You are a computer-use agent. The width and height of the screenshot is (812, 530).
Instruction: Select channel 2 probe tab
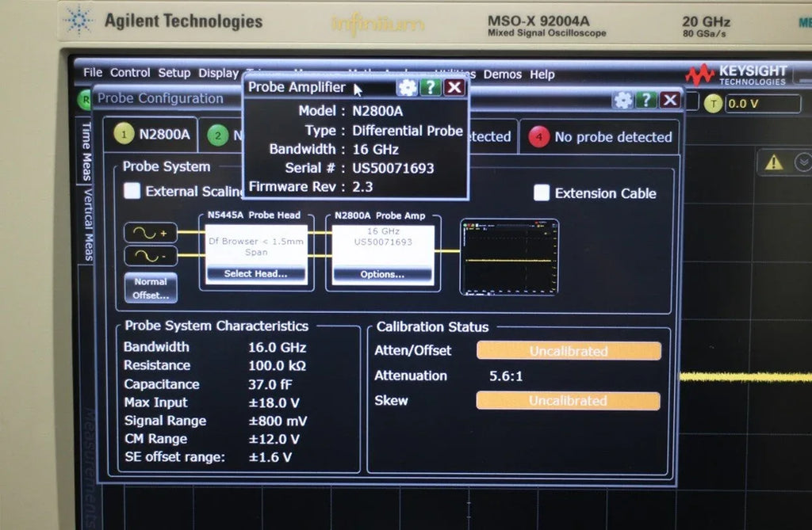(x=223, y=135)
